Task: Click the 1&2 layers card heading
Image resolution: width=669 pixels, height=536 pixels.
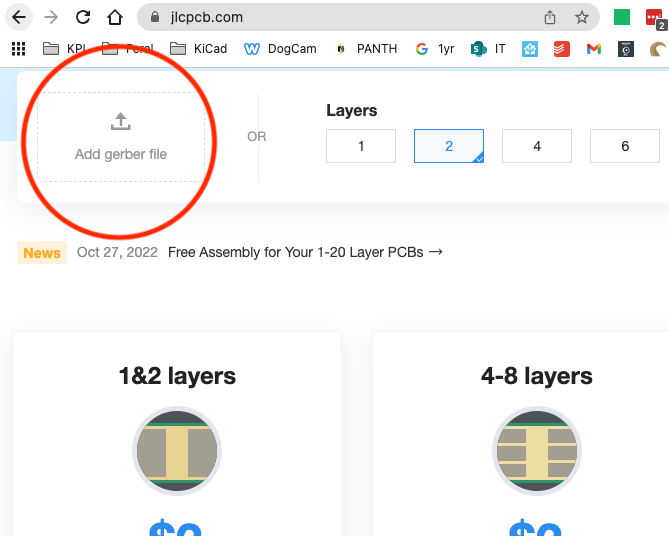Action: pyautogui.click(x=177, y=376)
